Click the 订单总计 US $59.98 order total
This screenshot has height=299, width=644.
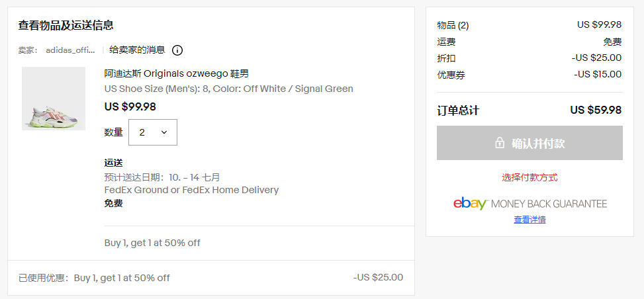(x=529, y=110)
